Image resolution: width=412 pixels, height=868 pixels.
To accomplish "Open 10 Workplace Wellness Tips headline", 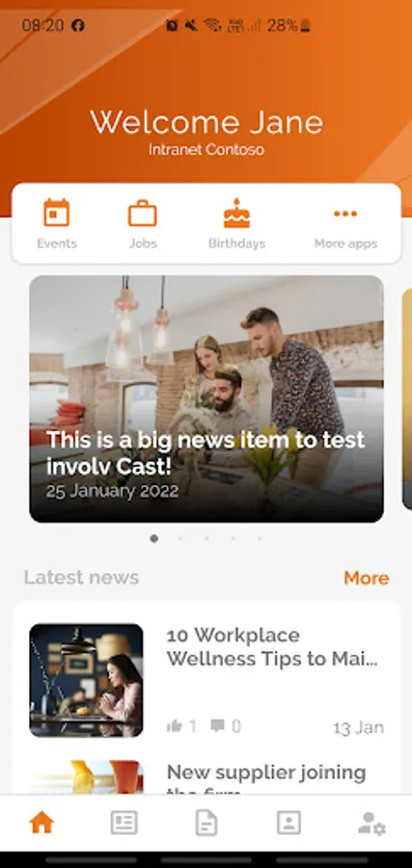I will [272, 647].
